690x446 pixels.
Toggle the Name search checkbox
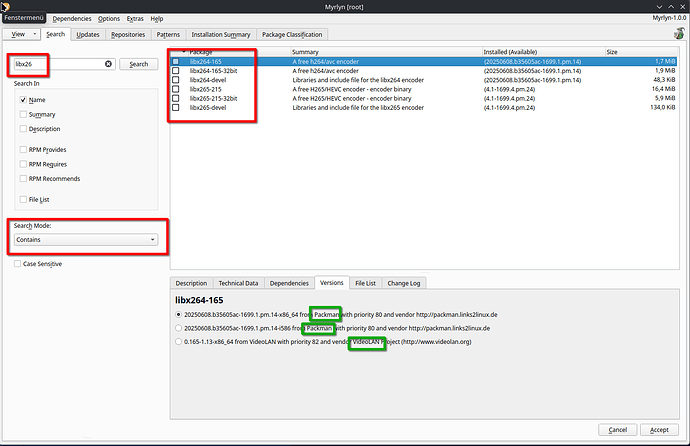(x=23, y=100)
